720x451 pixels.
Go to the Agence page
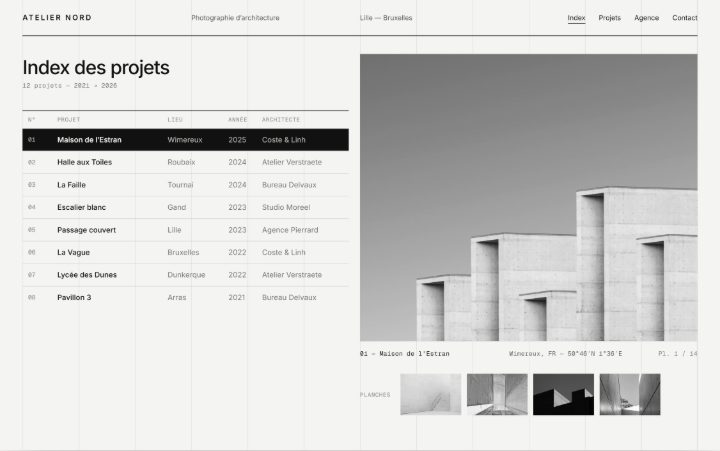coord(647,18)
